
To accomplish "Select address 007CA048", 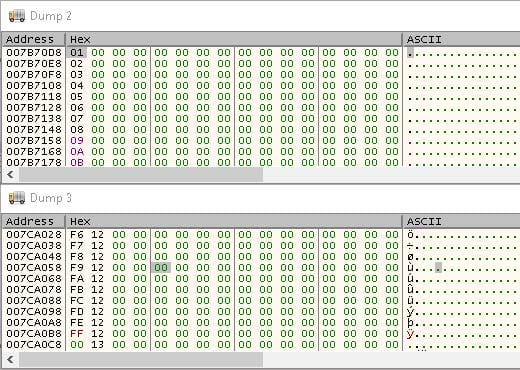I will tap(34, 257).
